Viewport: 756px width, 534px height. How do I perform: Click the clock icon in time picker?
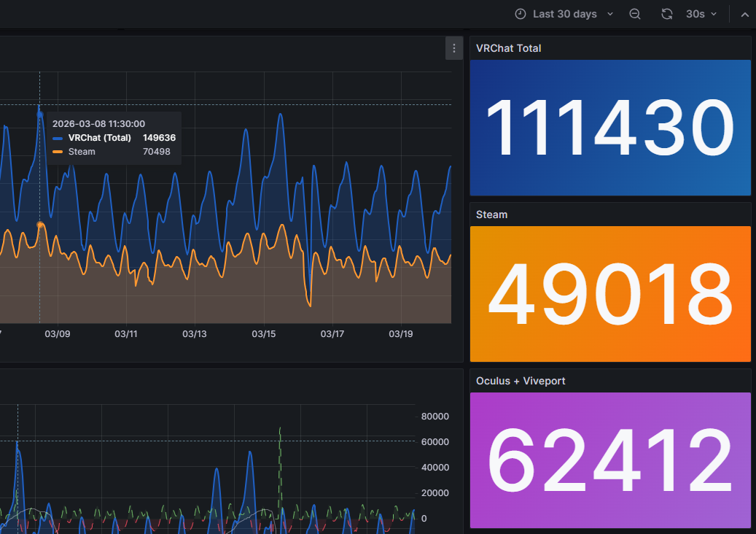[520, 15]
